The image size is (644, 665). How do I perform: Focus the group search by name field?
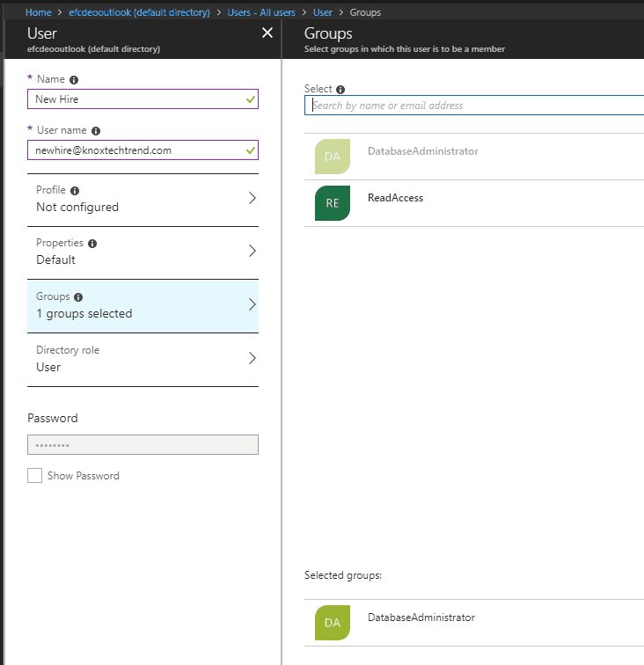click(x=475, y=106)
